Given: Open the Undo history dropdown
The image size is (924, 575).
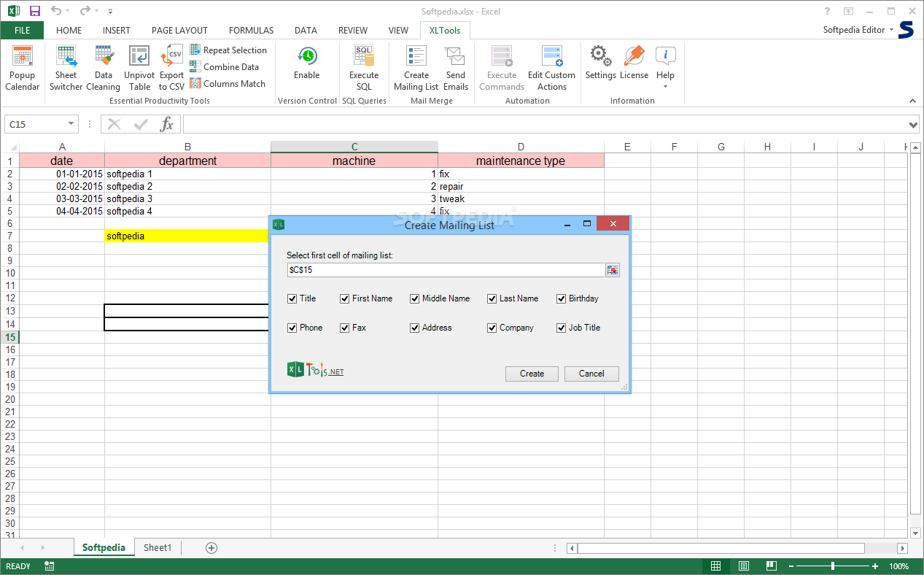Looking at the screenshot, I should 67,11.
